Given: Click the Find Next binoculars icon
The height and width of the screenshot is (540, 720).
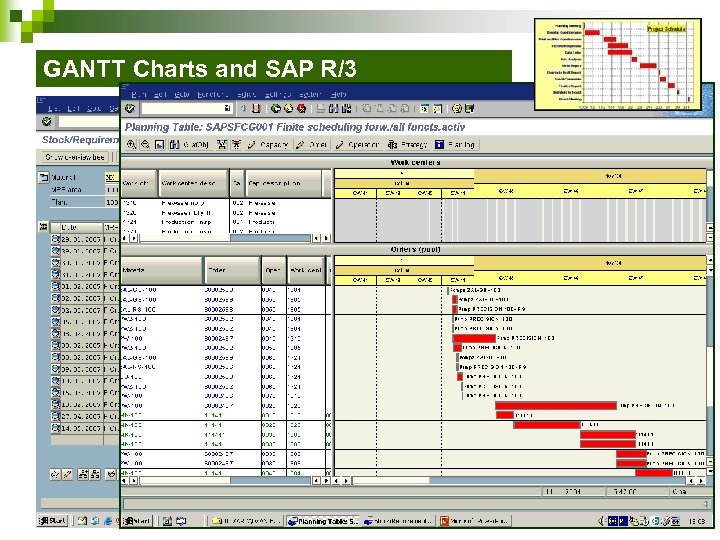Looking at the screenshot, I should (x=347, y=109).
